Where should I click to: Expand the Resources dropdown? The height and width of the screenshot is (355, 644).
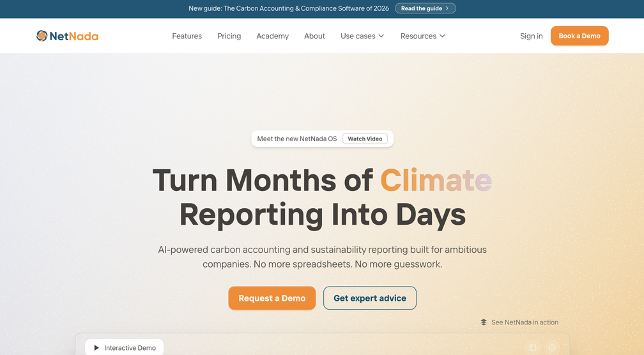(423, 36)
